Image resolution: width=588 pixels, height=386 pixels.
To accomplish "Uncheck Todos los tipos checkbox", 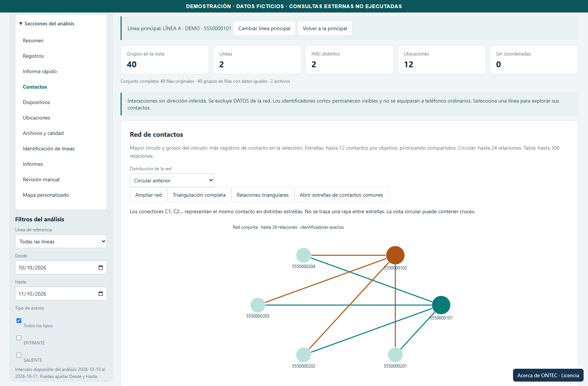I will coord(19,321).
